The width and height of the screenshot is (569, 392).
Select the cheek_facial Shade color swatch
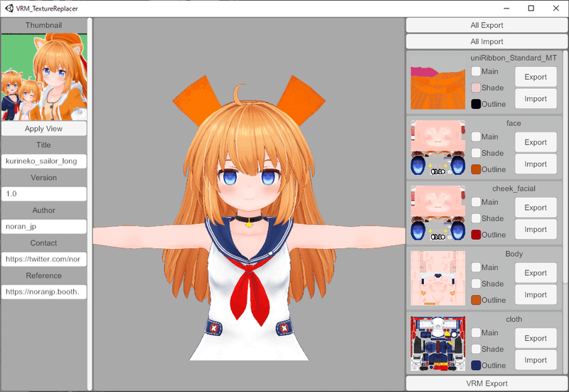pyautogui.click(x=476, y=218)
